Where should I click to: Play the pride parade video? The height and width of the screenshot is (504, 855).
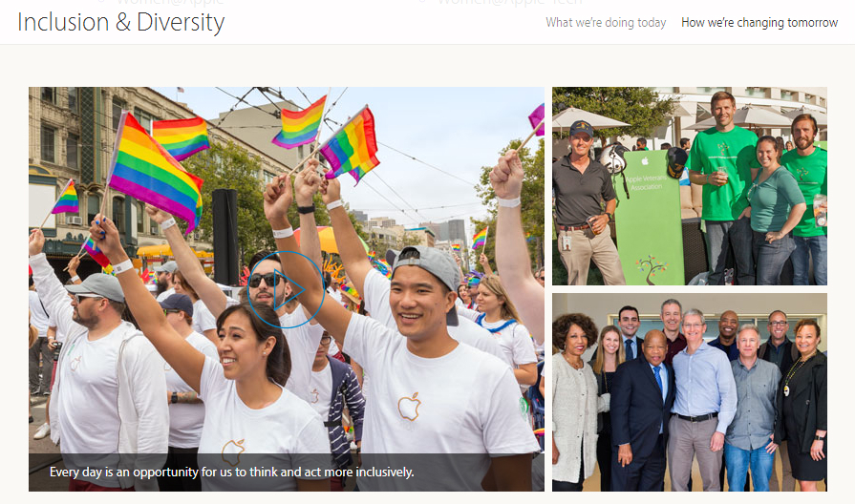click(x=287, y=289)
